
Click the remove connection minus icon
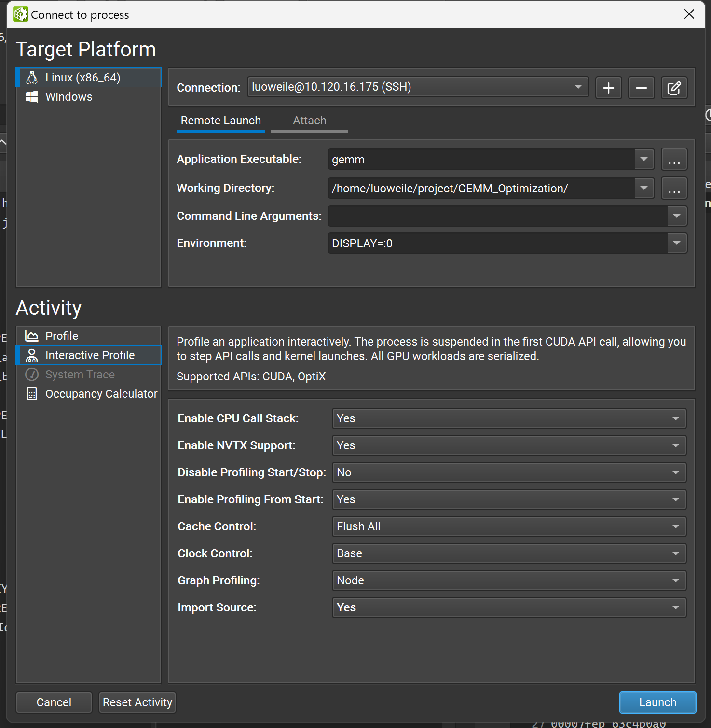click(641, 88)
